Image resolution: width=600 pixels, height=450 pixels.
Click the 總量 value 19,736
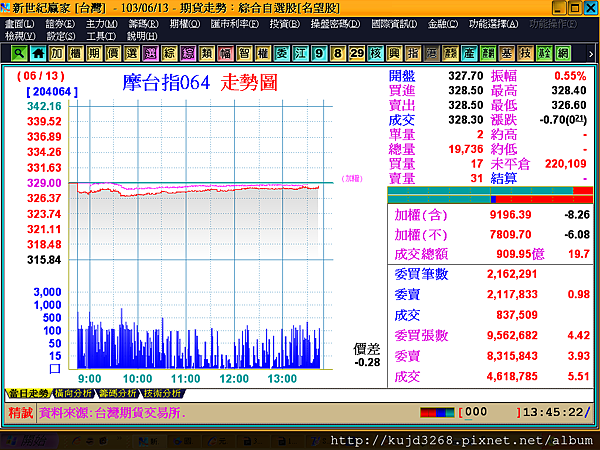coord(466,149)
